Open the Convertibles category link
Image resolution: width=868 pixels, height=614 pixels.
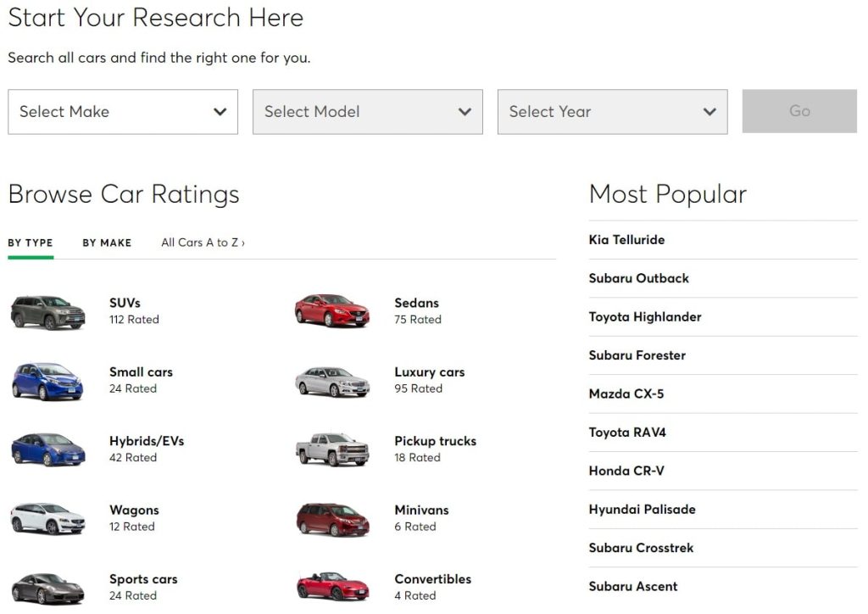click(x=433, y=579)
